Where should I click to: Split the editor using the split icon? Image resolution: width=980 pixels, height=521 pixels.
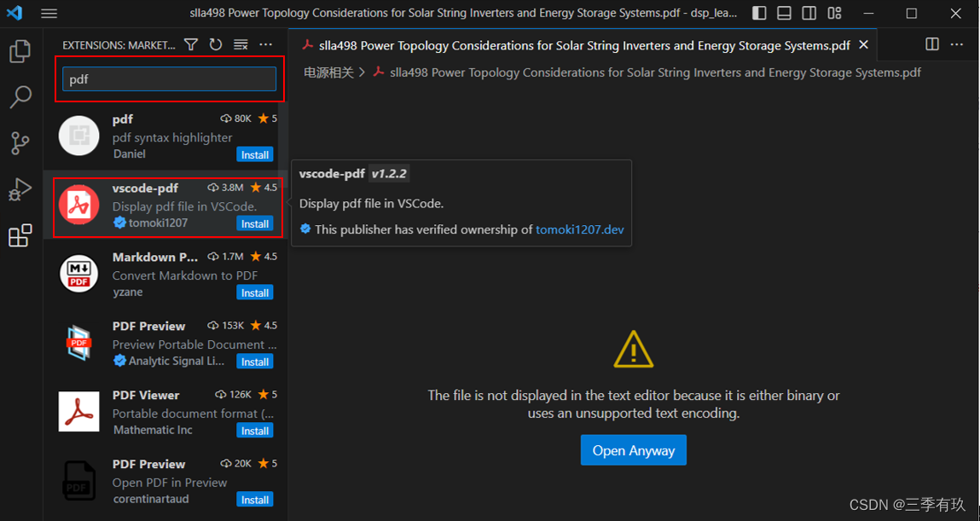pyautogui.click(x=931, y=44)
